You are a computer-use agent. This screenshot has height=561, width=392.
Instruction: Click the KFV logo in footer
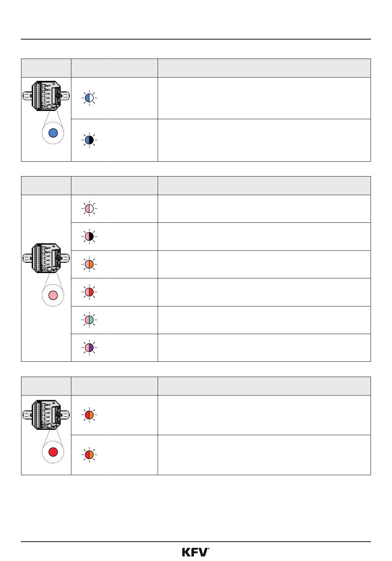point(196,552)
